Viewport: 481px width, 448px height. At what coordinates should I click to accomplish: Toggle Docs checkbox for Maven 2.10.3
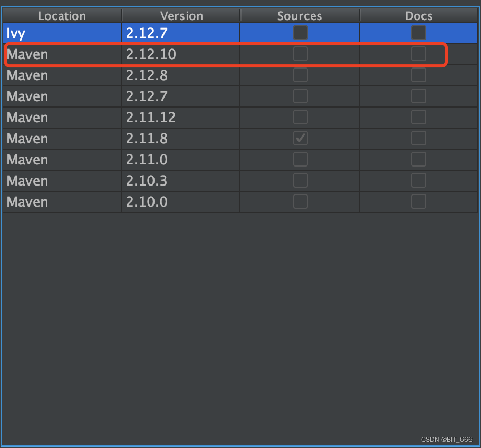[x=418, y=181]
